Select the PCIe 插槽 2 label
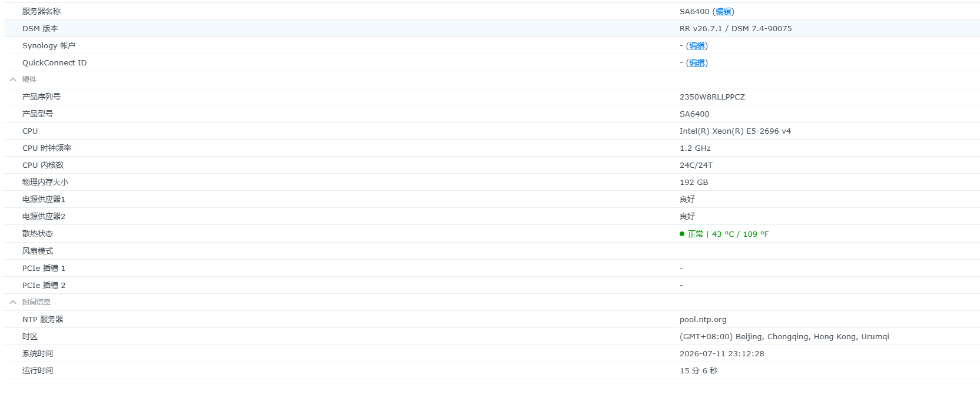Screen dimensions: 980x414 (44, 285)
